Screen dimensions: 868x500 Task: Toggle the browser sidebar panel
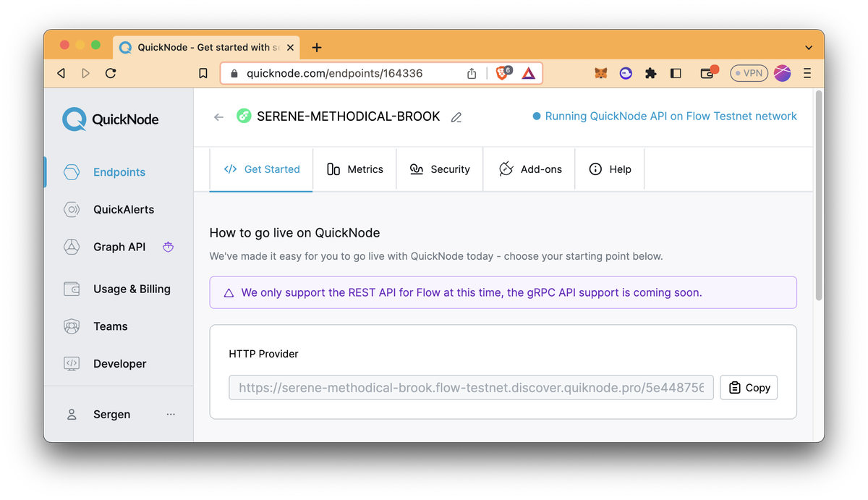(x=676, y=73)
